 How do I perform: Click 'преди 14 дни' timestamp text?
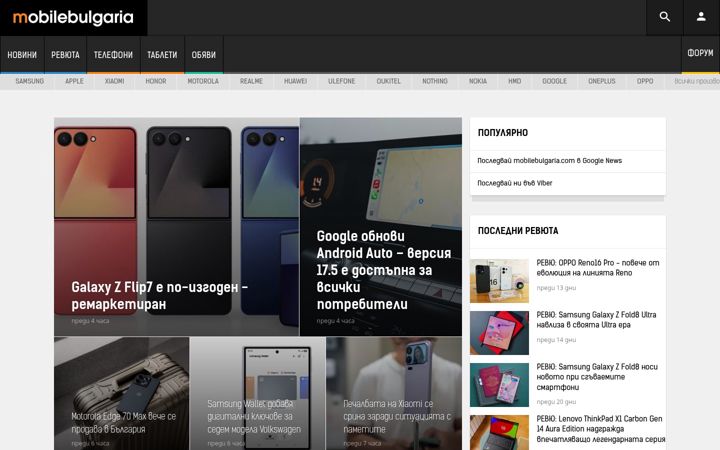pos(556,340)
